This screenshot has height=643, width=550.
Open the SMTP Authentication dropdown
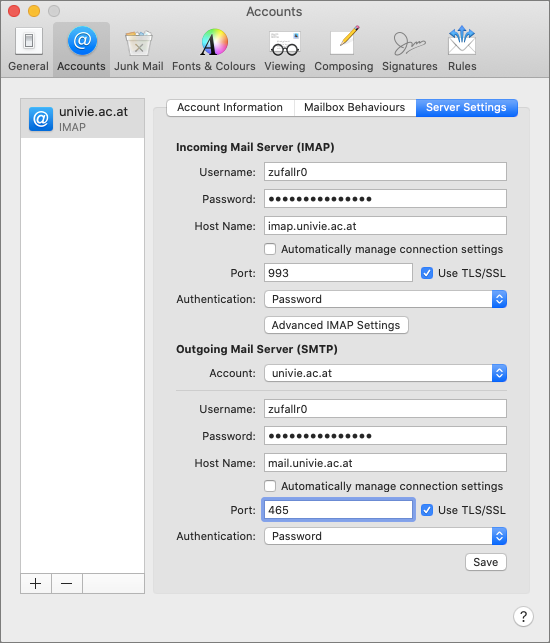click(386, 536)
